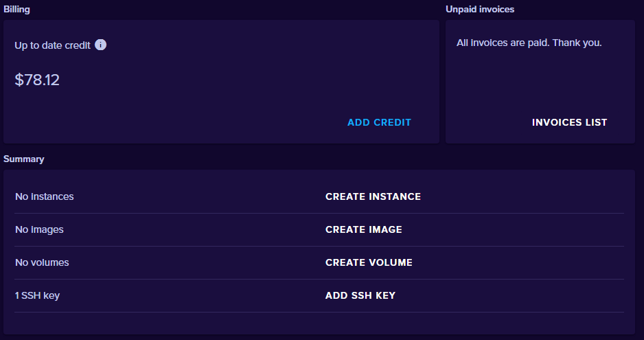
Task: Click the Unpaid invoices heading
Action: pos(479,10)
